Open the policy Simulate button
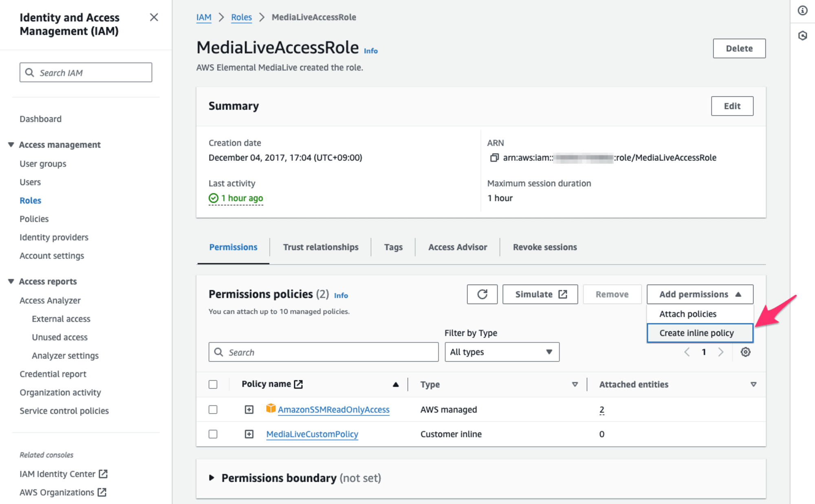 540,294
